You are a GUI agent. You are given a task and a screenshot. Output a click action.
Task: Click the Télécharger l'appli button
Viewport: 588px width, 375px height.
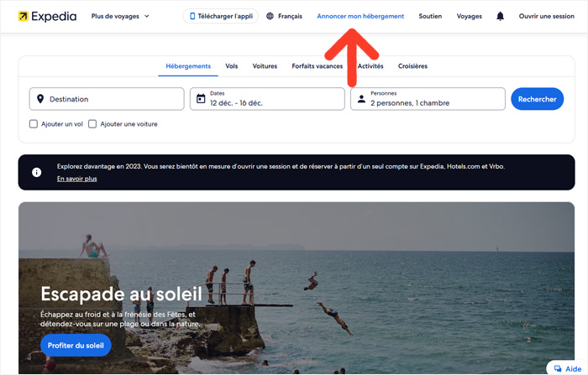[221, 16]
